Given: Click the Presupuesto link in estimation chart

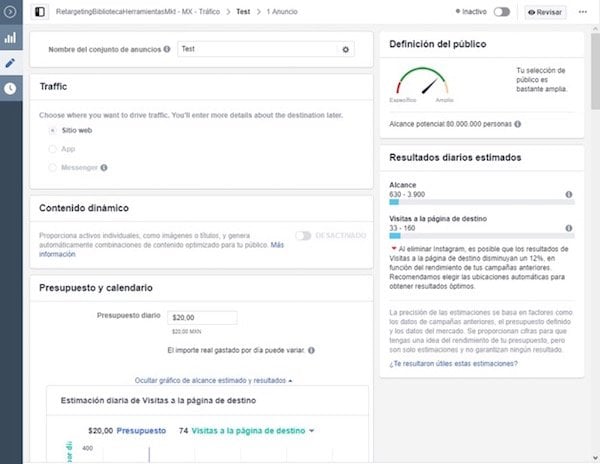Looking at the screenshot, I should 141,431.
